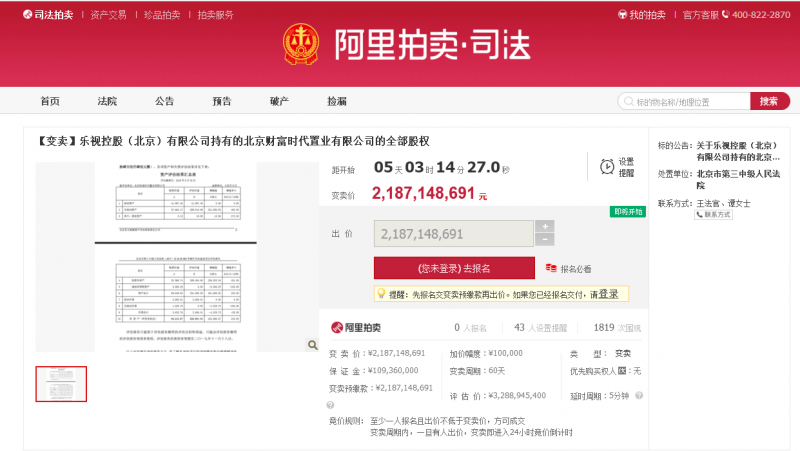Screen dimensions: 800x451
Task: Click the 即将开始 status badge
Action: pos(628,212)
